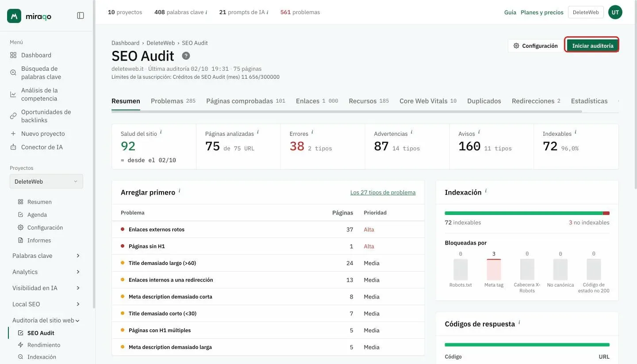The image size is (637, 364).
Task: Open the Guía link
Action: 510,12
